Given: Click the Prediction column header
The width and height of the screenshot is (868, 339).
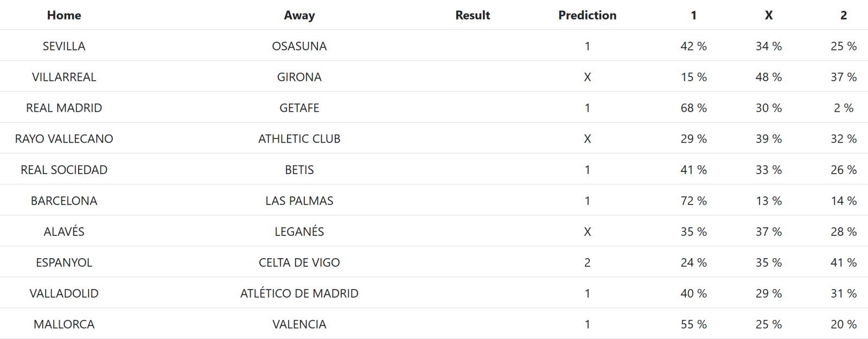Looking at the screenshot, I should (x=587, y=15).
